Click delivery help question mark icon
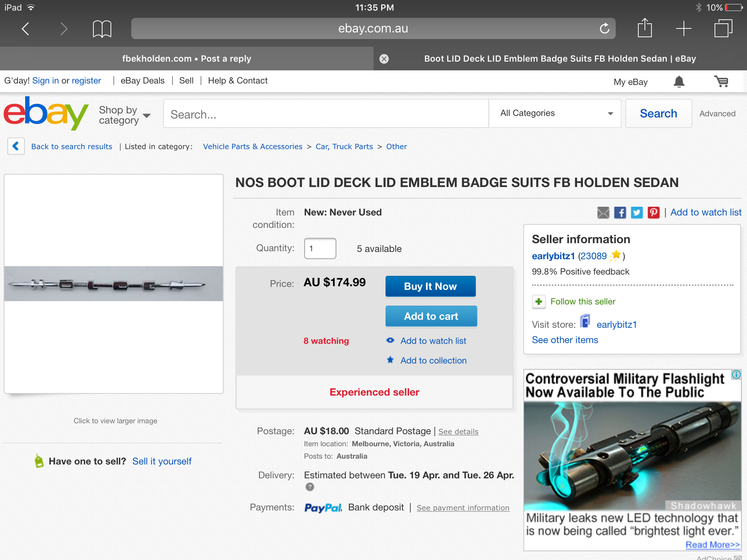The width and height of the screenshot is (747, 560). [310, 487]
